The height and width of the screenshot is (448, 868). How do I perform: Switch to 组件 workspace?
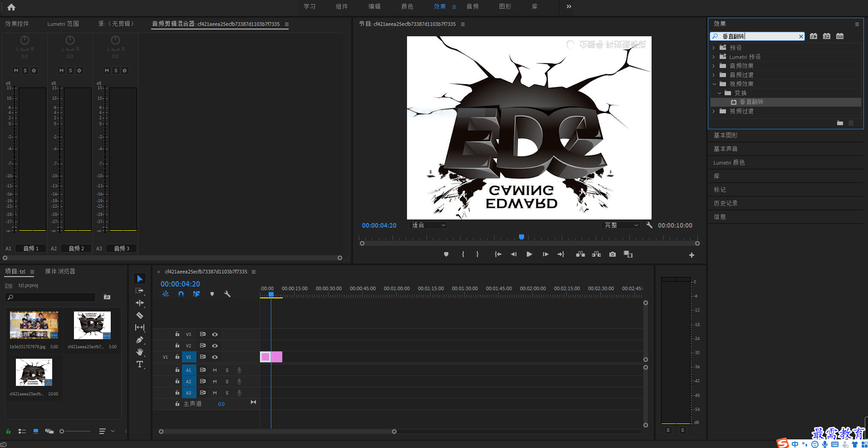[342, 6]
